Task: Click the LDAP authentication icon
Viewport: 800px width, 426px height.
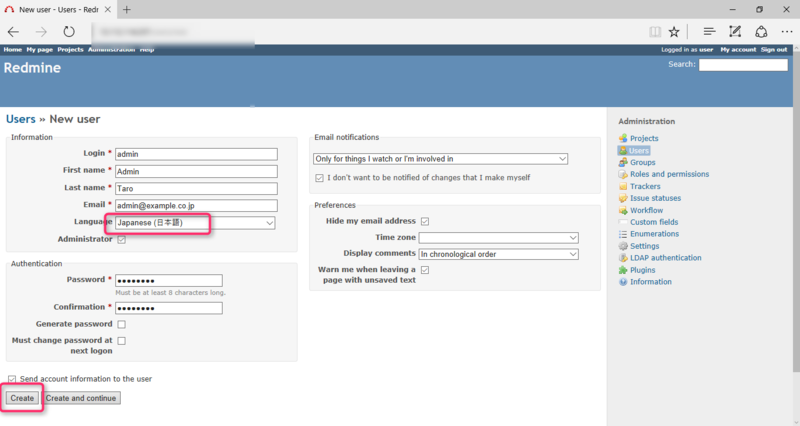Action: click(x=623, y=258)
